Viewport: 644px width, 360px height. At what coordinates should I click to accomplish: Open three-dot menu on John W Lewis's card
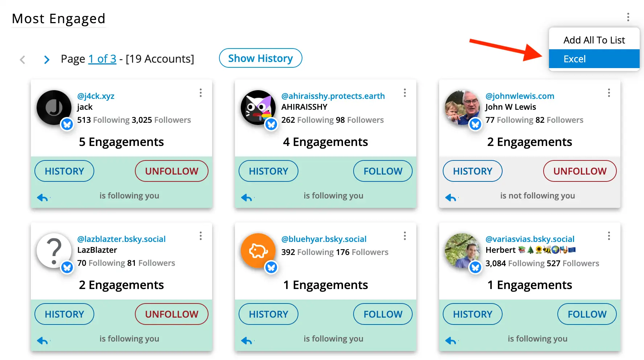609,93
